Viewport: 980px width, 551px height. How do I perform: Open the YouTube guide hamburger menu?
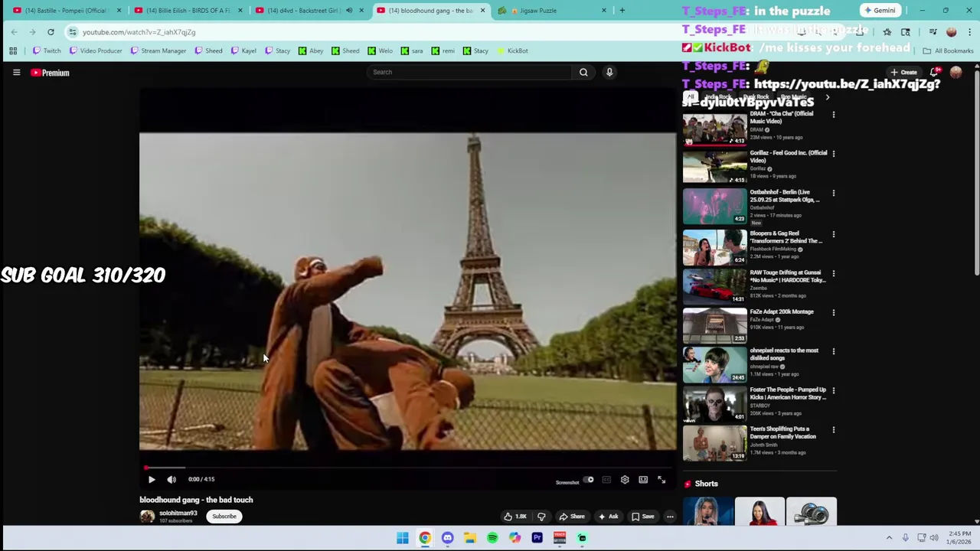tap(16, 73)
